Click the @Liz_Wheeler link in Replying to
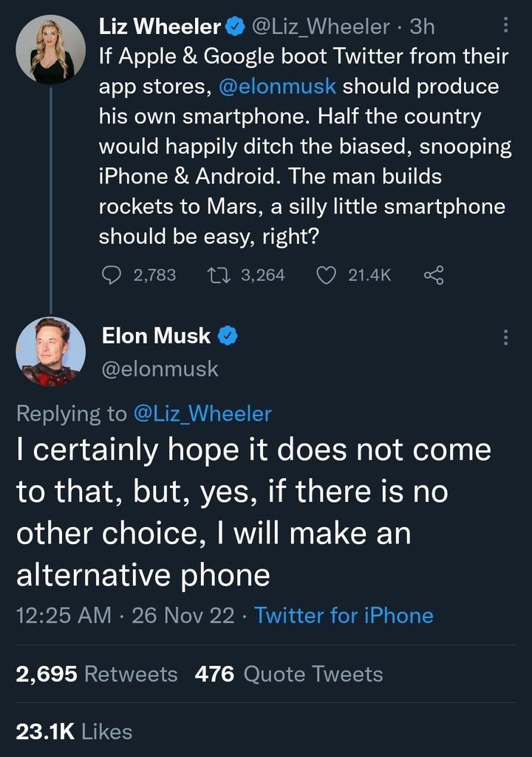The height and width of the screenshot is (757, 532). [x=201, y=413]
